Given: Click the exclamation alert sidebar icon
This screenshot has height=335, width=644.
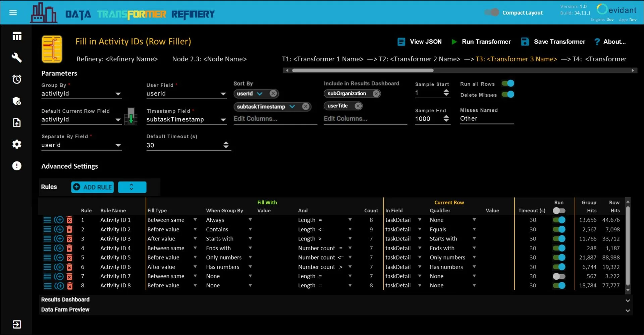Looking at the screenshot, I should tap(17, 166).
